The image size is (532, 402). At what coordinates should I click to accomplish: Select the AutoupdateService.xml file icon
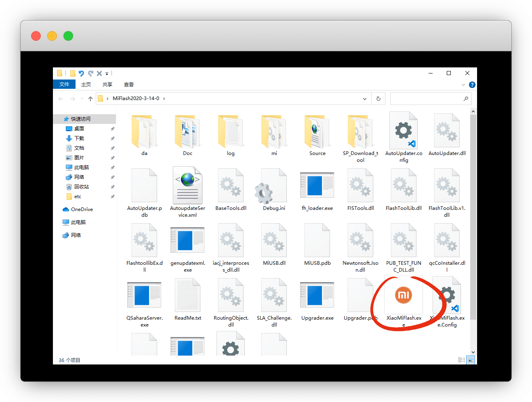point(187,186)
